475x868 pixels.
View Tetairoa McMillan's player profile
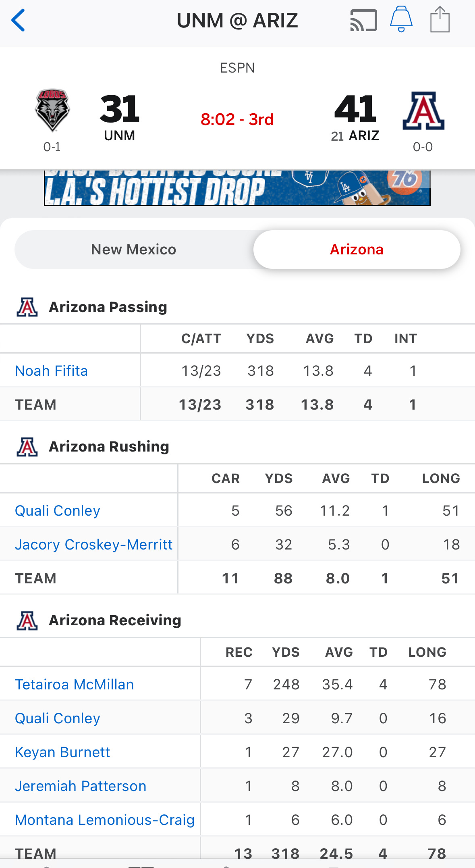tap(75, 685)
